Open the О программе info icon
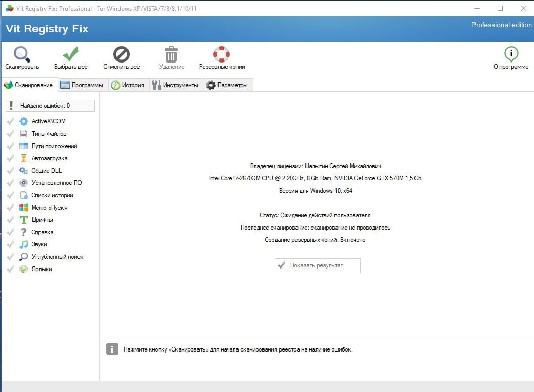This screenshot has width=534, height=392. point(511,54)
